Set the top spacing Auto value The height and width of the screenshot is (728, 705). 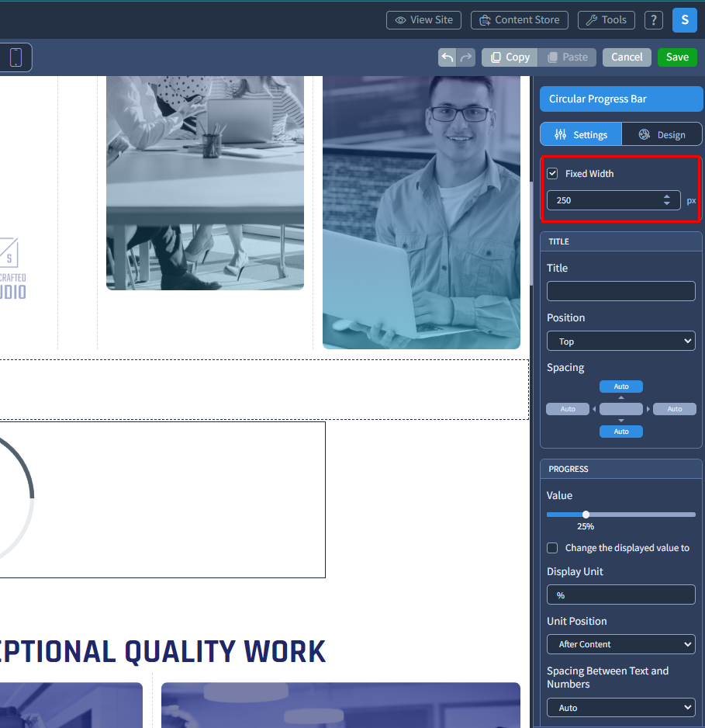(x=621, y=387)
